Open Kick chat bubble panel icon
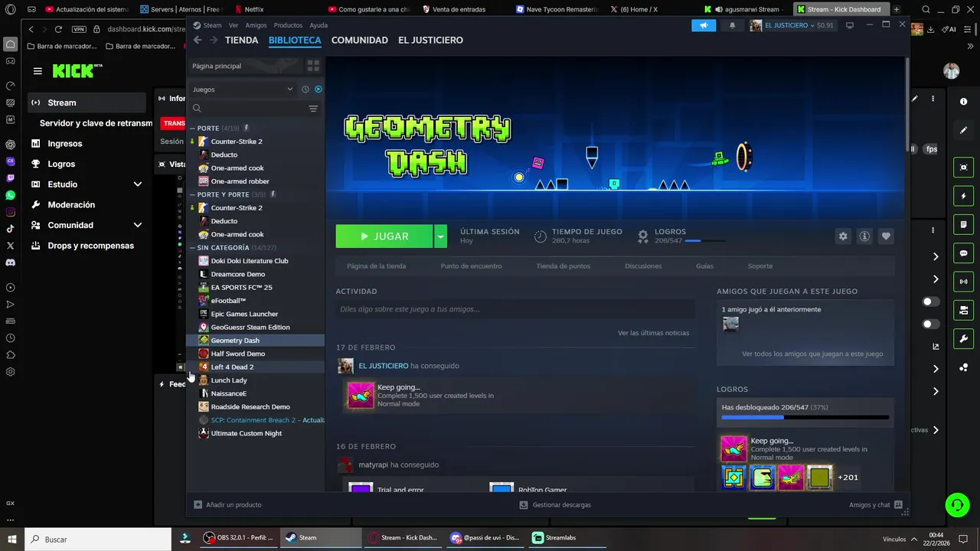Image resolution: width=980 pixels, height=551 pixels. pyautogui.click(x=963, y=253)
